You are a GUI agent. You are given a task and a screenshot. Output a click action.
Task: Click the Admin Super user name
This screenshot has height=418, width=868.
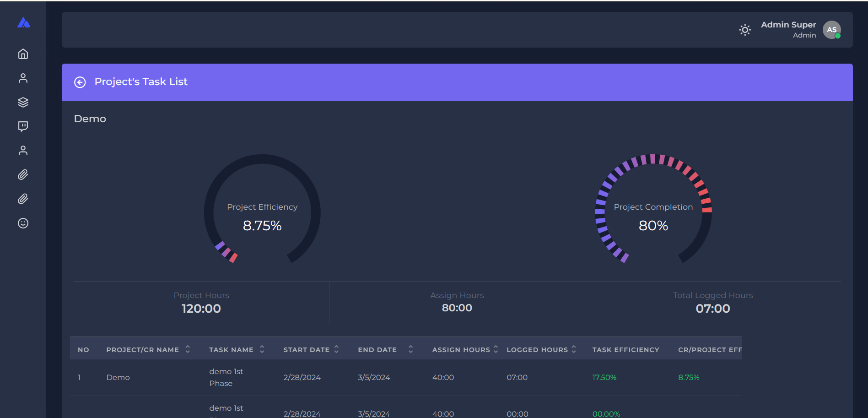point(788,25)
